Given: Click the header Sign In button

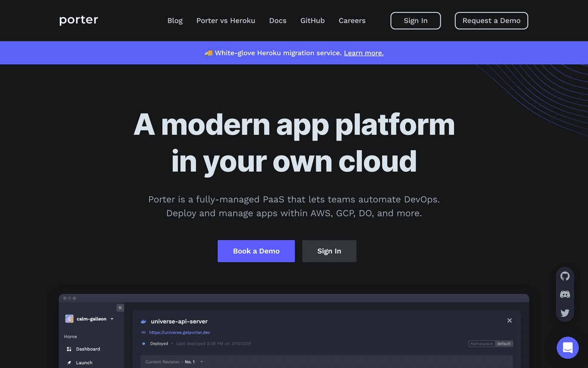Looking at the screenshot, I should point(416,21).
